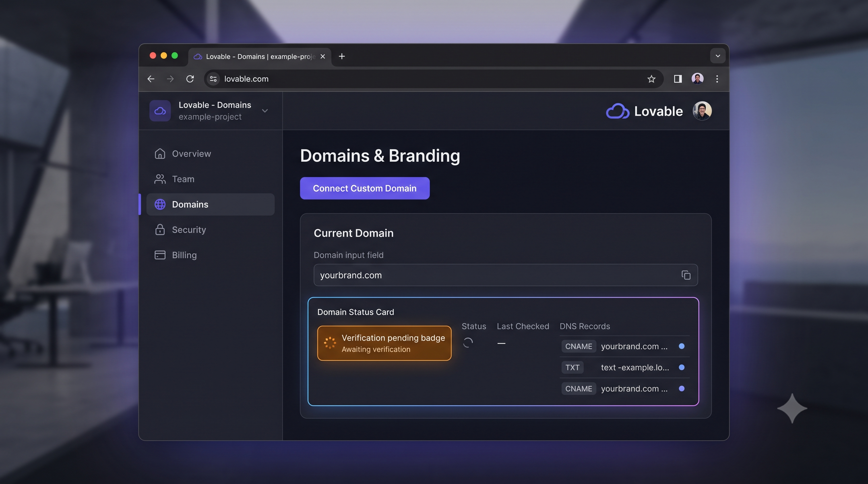Click the yourbrand.com domain input field

click(x=505, y=275)
